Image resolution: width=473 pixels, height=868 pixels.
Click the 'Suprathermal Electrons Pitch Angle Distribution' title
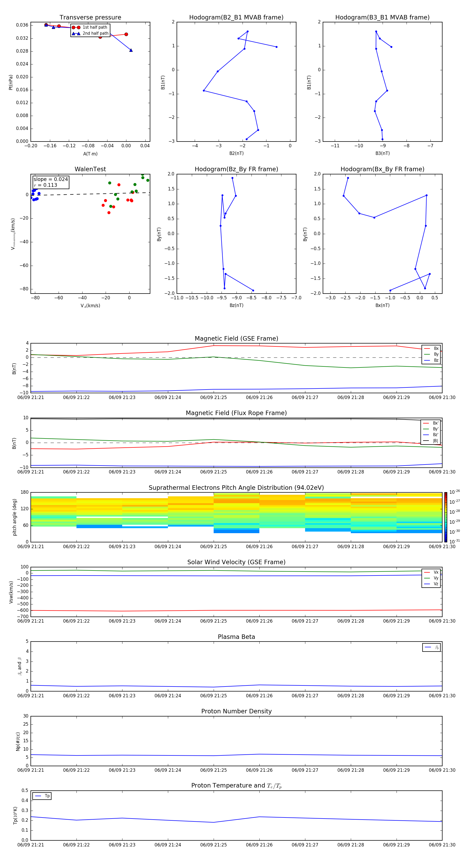pos(236,488)
